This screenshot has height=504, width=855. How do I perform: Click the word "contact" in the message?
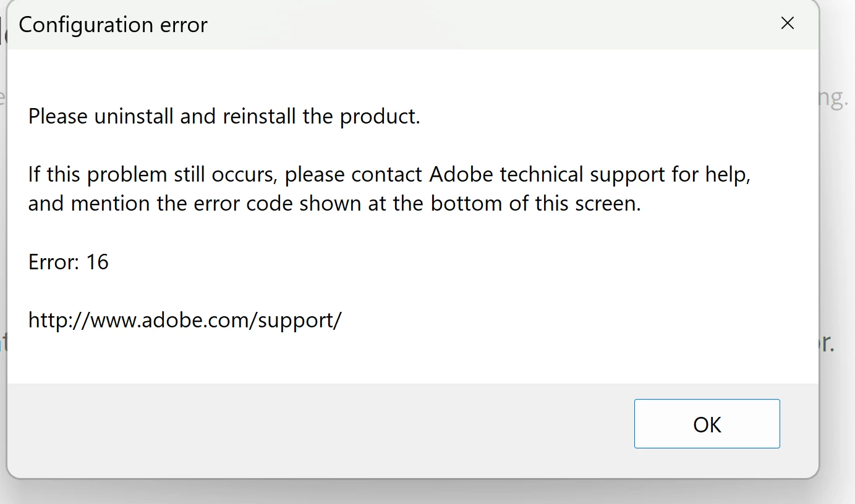coord(388,174)
